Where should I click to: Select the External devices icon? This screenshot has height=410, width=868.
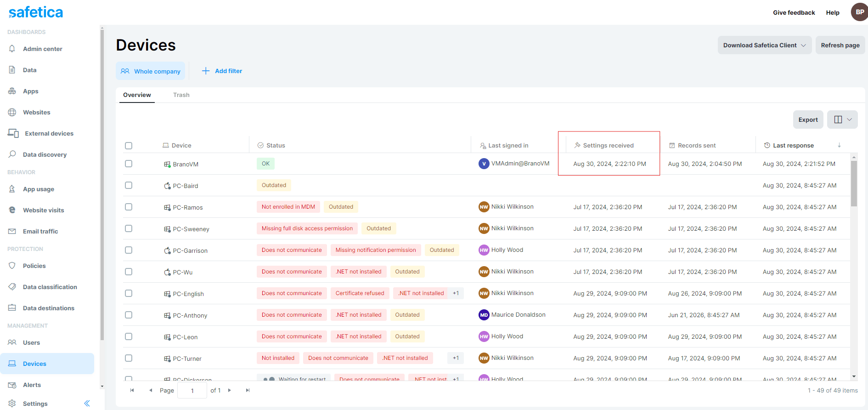(x=13, y=133)
